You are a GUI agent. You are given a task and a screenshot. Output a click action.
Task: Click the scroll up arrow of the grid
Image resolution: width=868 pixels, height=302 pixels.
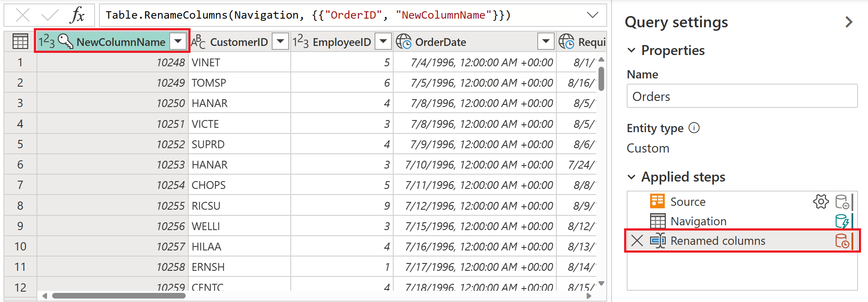(601, 59)
